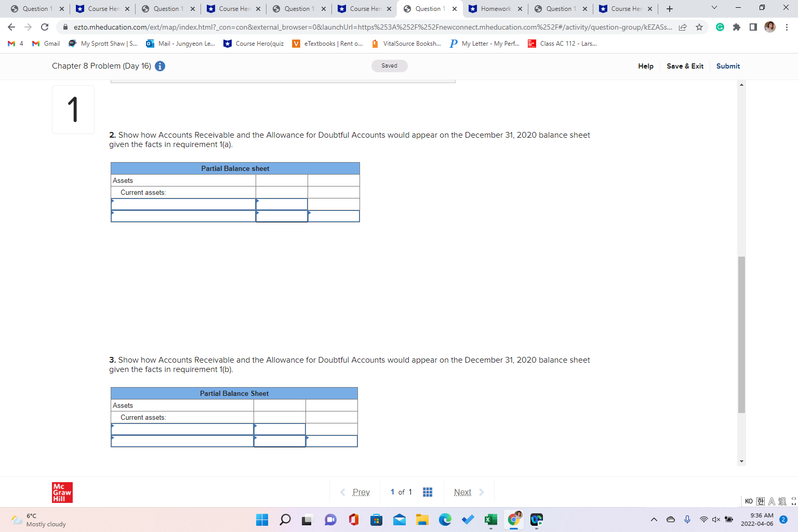Reload the current page
Image resolution: width=798 pixels, height=532 pixels.
pos(45,27)
